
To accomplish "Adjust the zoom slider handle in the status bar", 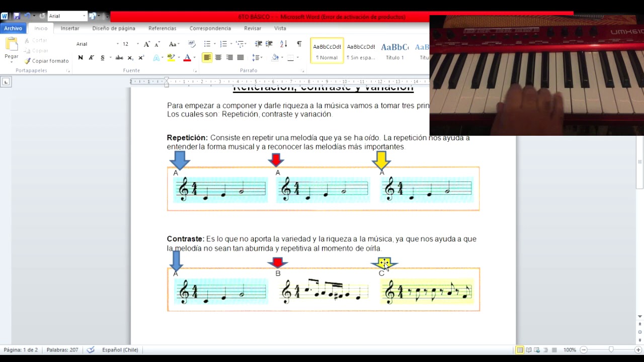I will tap(611, 350).
